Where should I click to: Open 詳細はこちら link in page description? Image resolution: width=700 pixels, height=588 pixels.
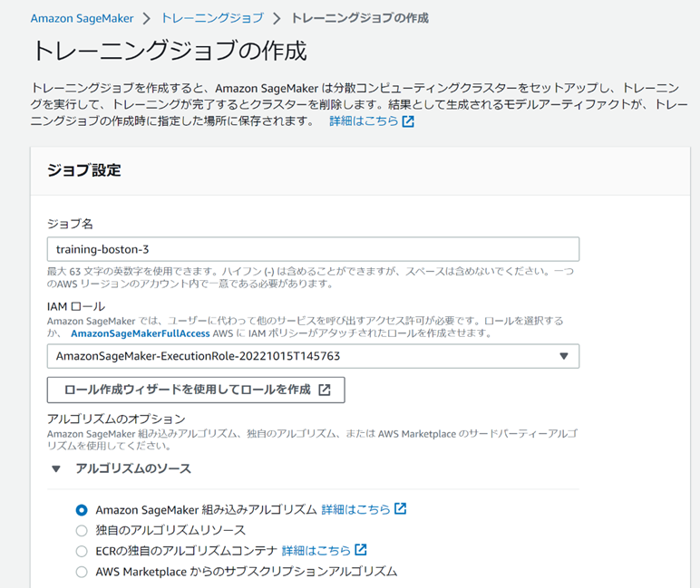[x=364, y=120]
